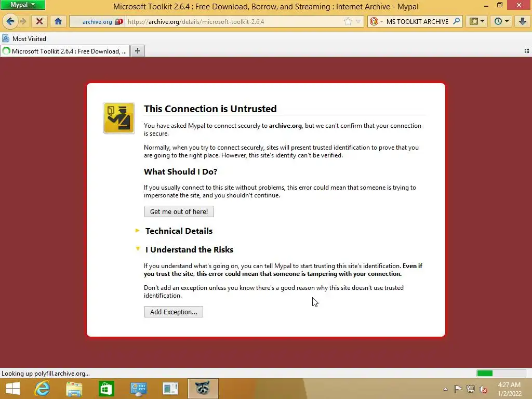Open the Windows Start button

click(x=13, y=389)
